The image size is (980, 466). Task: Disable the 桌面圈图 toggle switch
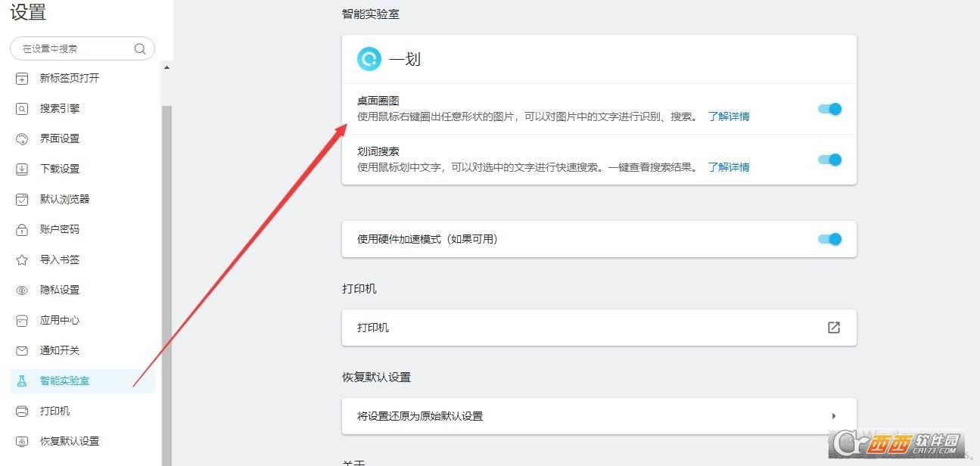(829, 109)
